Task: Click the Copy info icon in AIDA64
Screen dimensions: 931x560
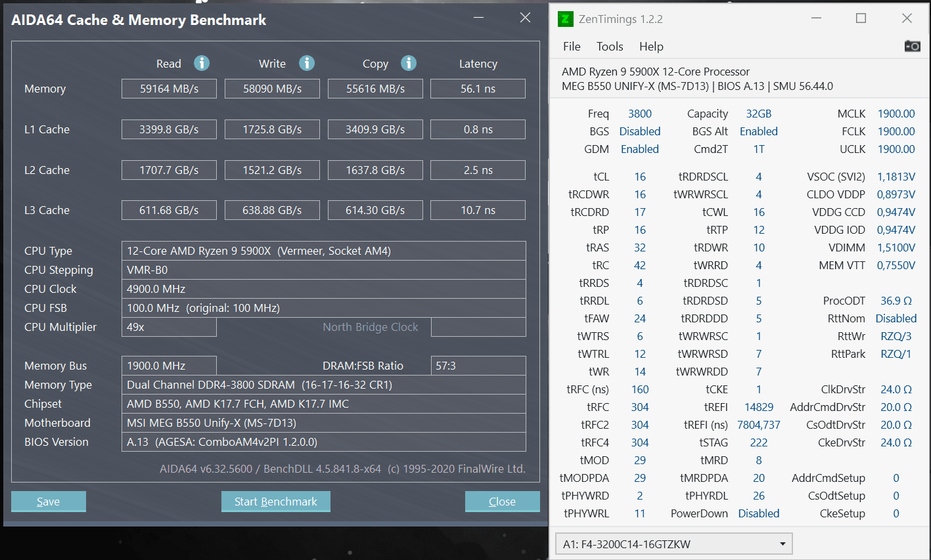Action: 409,63
